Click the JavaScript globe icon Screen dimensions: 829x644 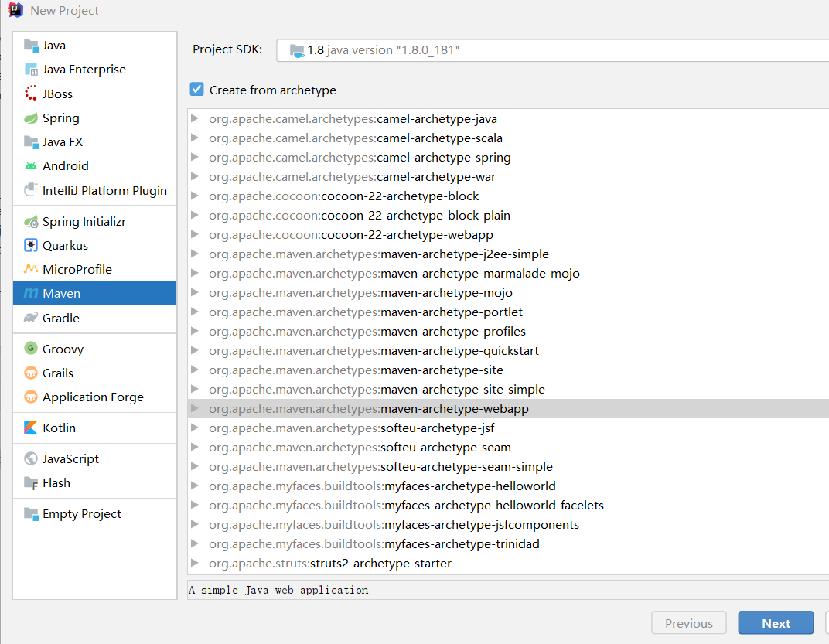tap(31, 458)
